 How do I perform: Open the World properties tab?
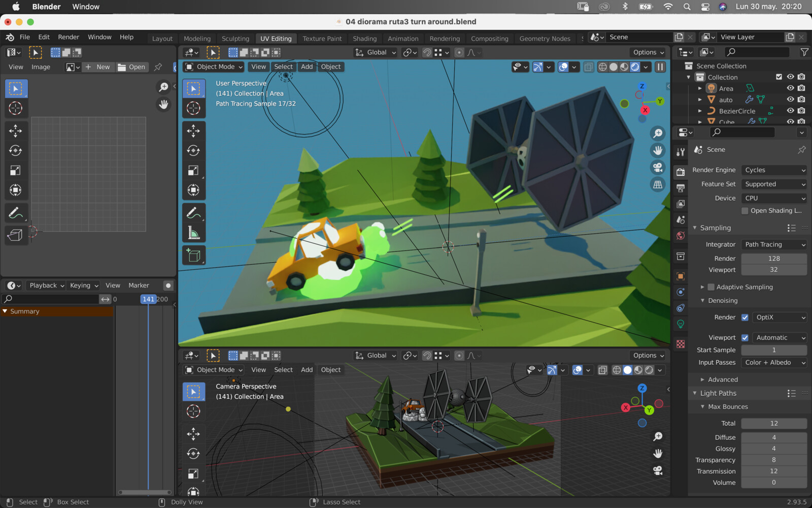(681, 236)
